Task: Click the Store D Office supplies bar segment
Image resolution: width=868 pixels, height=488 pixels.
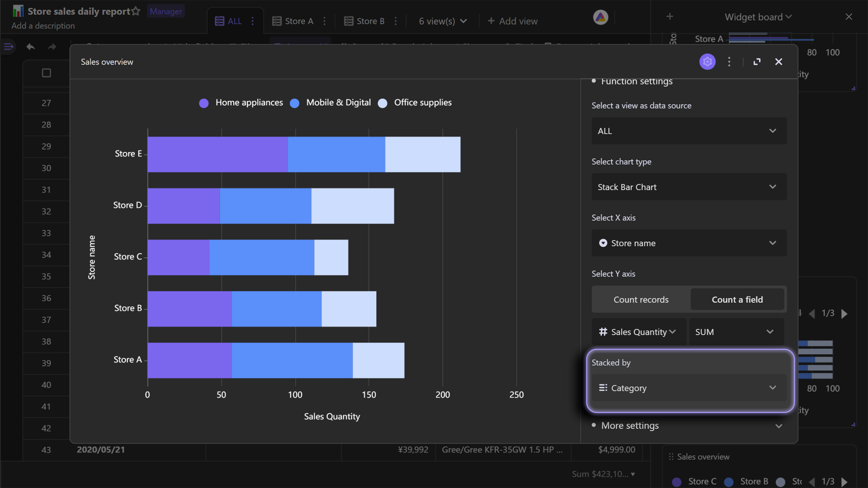Action: pyautogui.click(x=353, y=206)
